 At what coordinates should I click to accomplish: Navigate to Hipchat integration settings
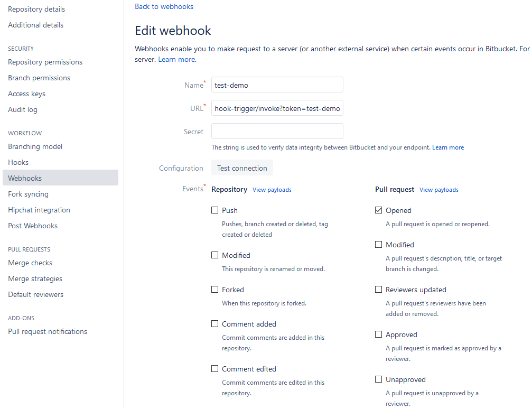point(39,210)
